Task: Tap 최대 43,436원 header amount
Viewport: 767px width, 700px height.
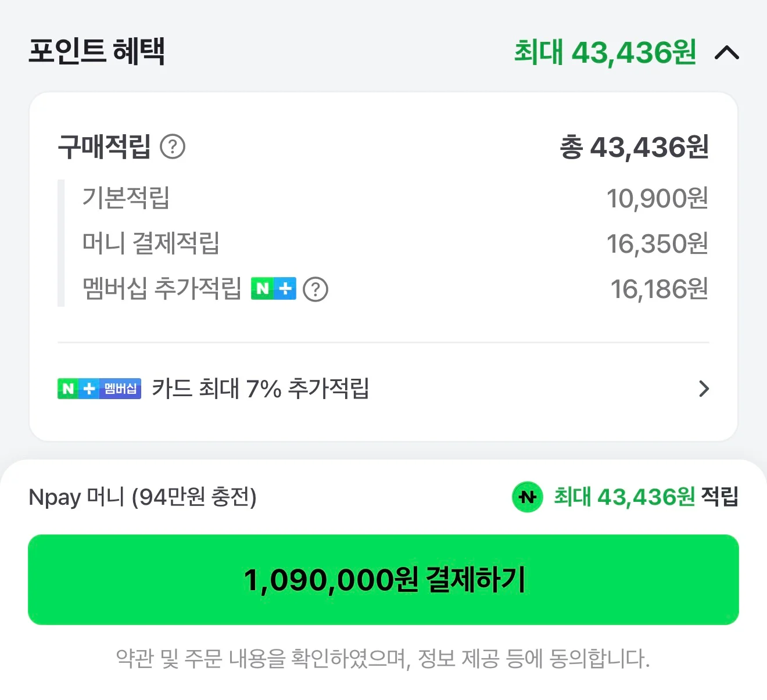Action: (x=605, y=52)
